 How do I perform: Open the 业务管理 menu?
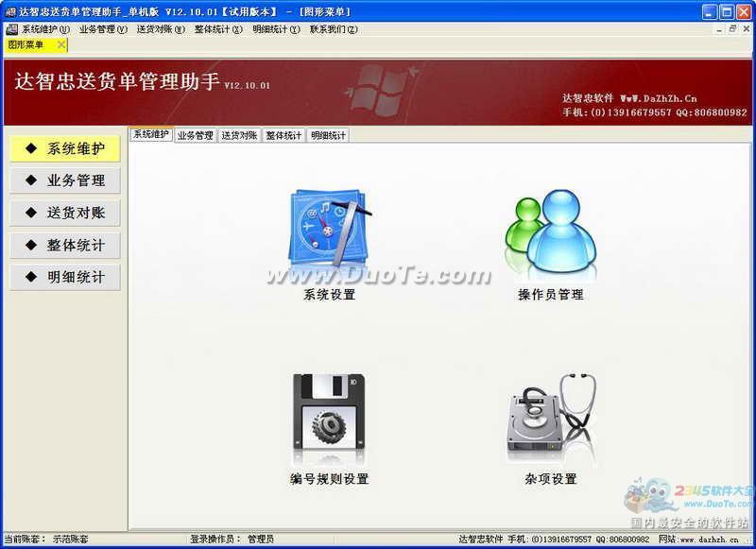point(104,29)
